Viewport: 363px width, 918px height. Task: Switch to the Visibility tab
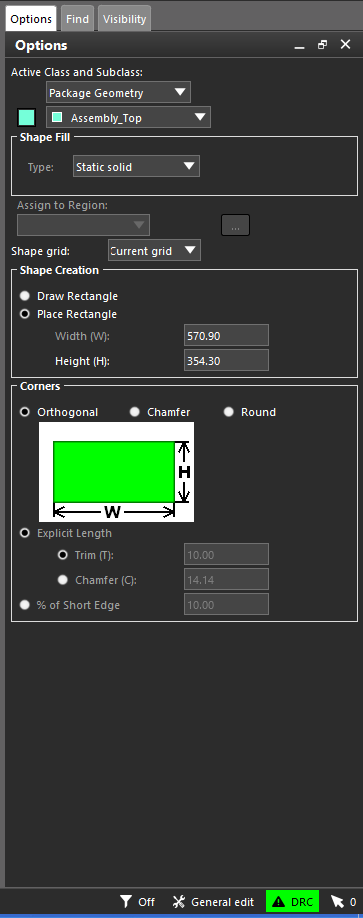pos(124,19)
